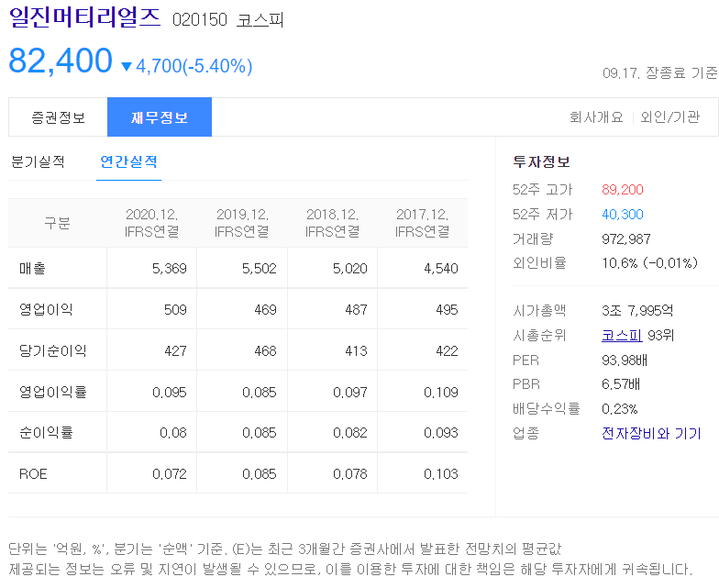
Task: Select the 재무정보 tab
Action: [x=160, y=117]
